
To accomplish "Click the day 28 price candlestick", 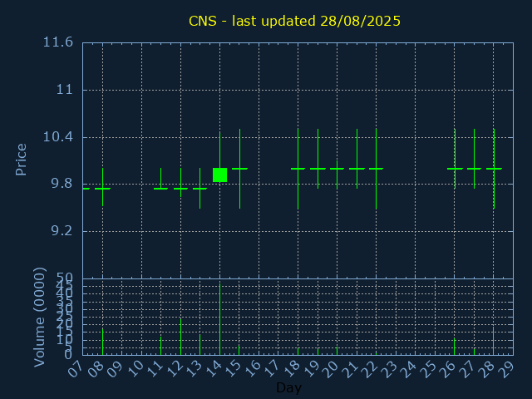I will (494, 169).
